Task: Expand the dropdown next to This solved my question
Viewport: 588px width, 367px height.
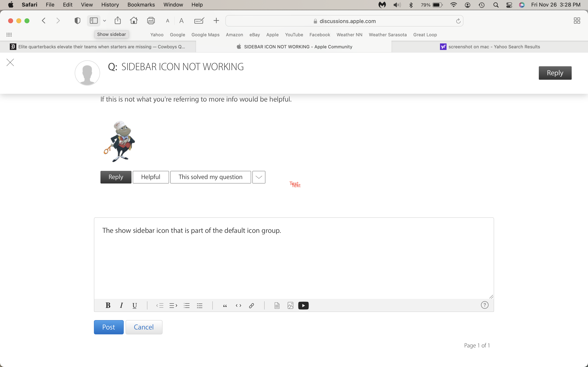Action: click(258, 177)
